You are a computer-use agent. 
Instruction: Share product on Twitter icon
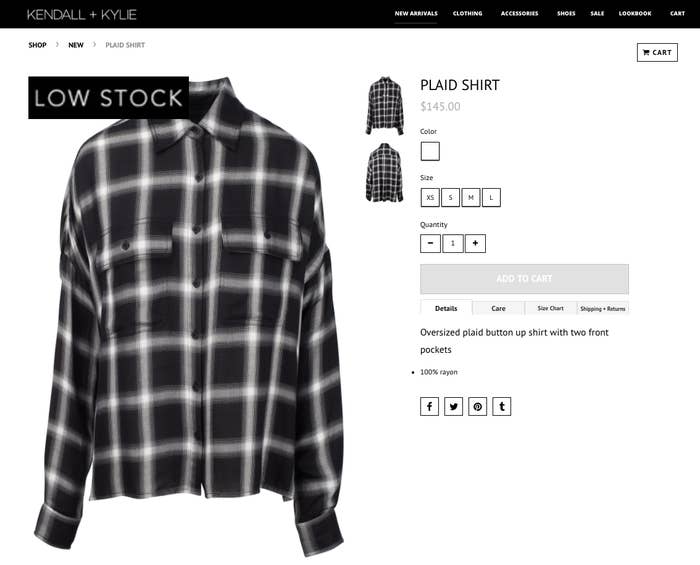tap(454, 407)
